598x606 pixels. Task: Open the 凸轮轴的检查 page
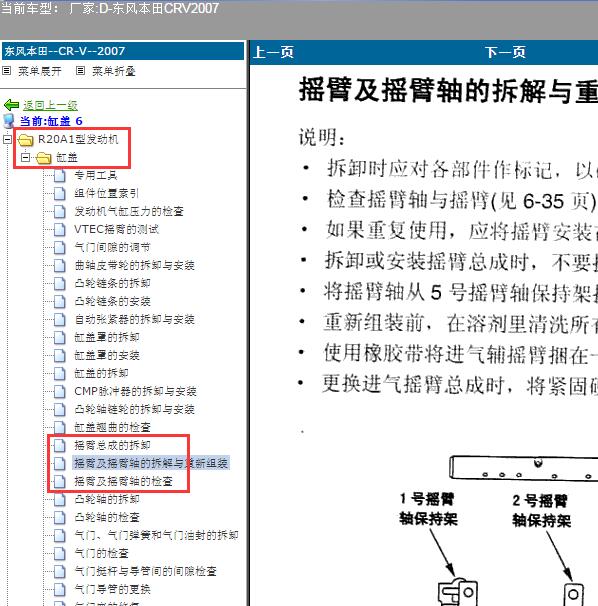click(107, 517)
